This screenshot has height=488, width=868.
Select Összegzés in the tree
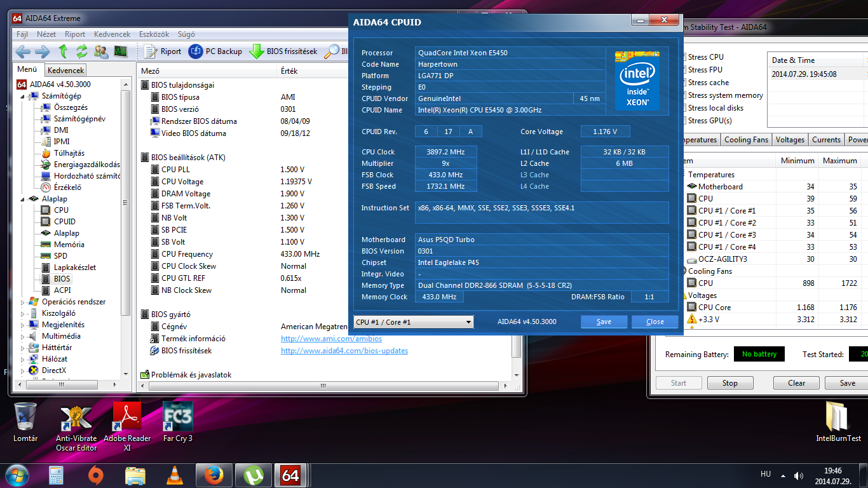[71, 107]
